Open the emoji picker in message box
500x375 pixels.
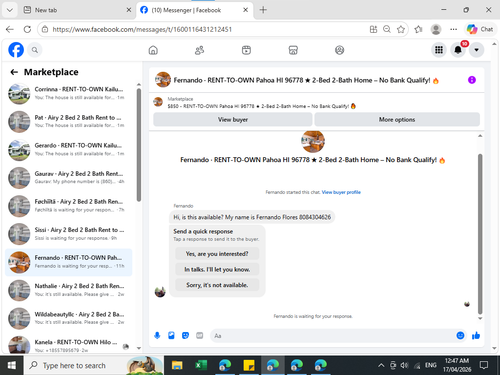(x=460, y=335)
